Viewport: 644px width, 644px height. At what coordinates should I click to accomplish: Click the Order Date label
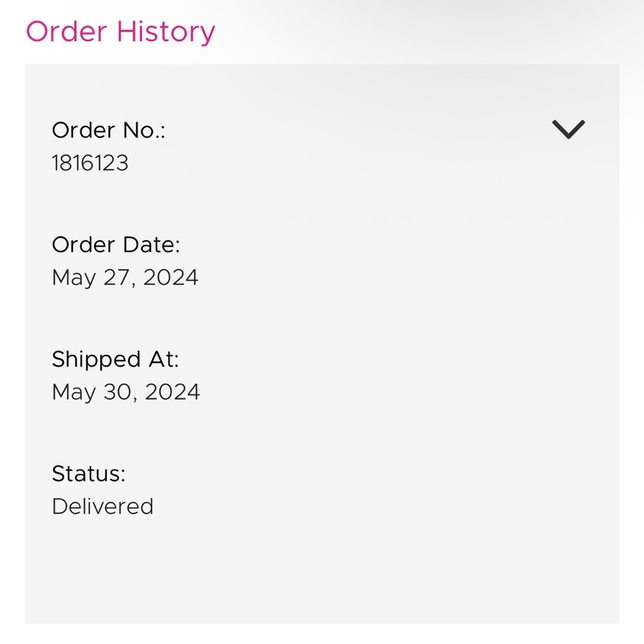[x=116, y=245]
